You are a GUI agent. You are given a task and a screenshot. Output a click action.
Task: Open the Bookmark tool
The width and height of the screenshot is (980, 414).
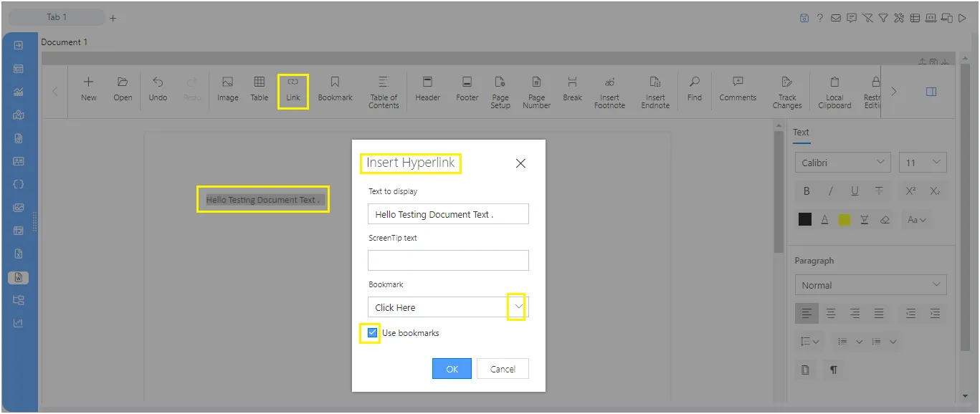(335, 90)
